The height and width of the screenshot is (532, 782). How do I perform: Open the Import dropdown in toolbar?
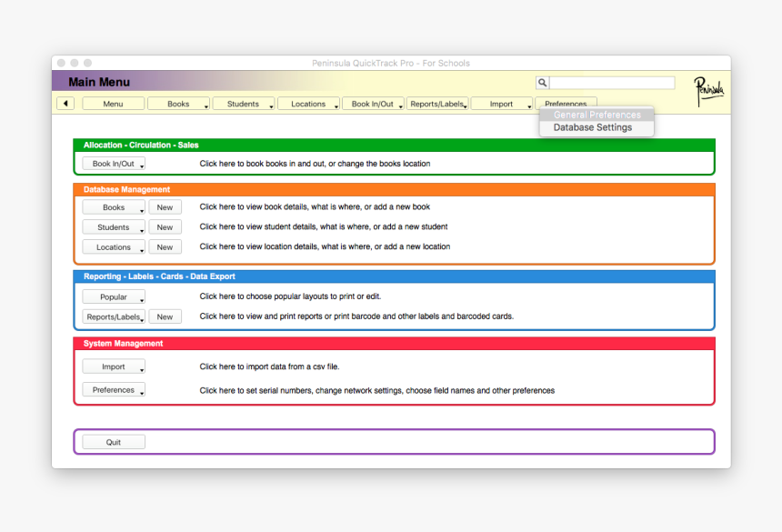(x=502, y=104)
